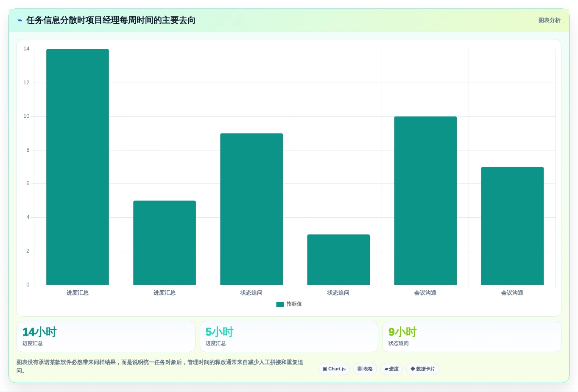Click the y-axis label 6
Image resolution: width=578 pixels, height=392 pixels.
tap(28, 183)
